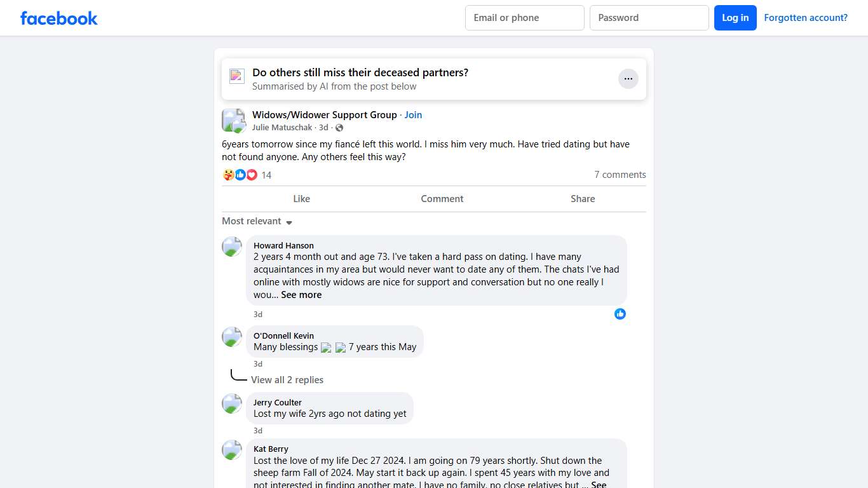Open the Most relevant sorting dropdown
Image resolution: width=868 pixels, height=488 pixels.
click(x=257, y=221)
